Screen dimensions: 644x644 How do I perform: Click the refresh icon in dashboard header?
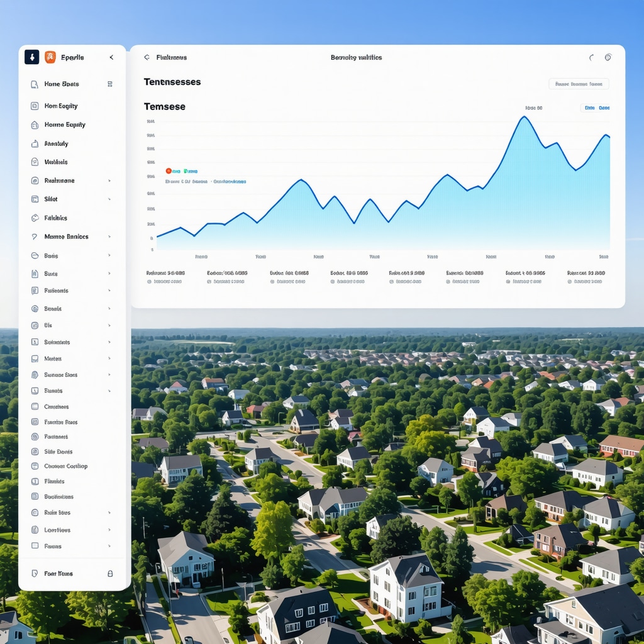(x=591, y=57)
